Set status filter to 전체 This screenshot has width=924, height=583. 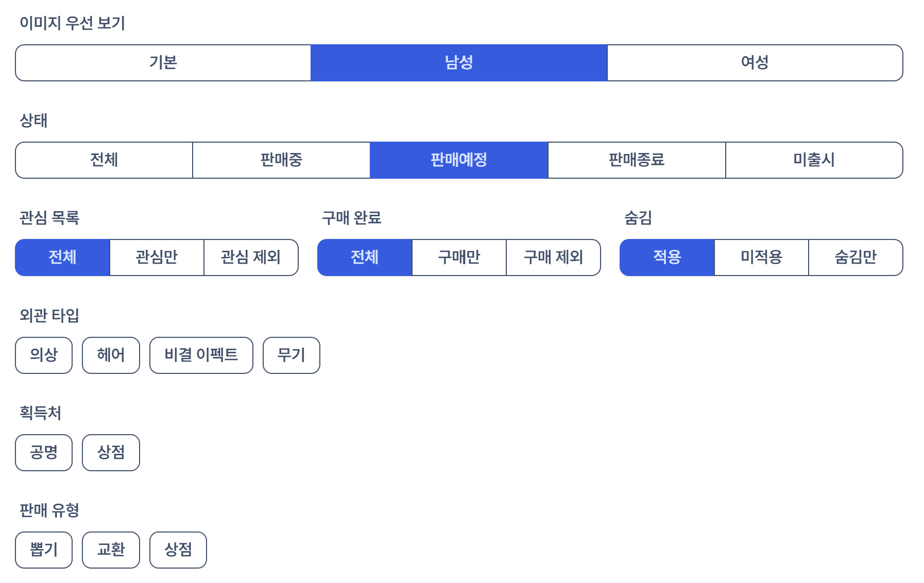(104, 160)
